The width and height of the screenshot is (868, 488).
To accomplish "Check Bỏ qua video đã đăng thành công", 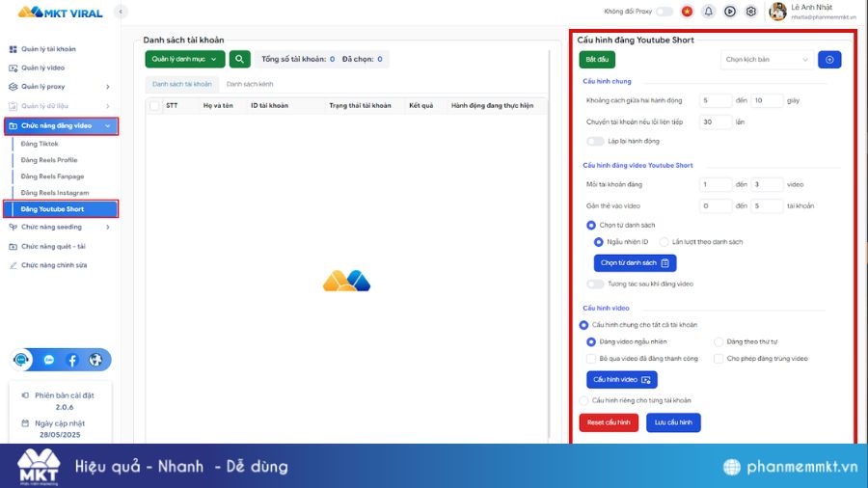I will point(591,359).
